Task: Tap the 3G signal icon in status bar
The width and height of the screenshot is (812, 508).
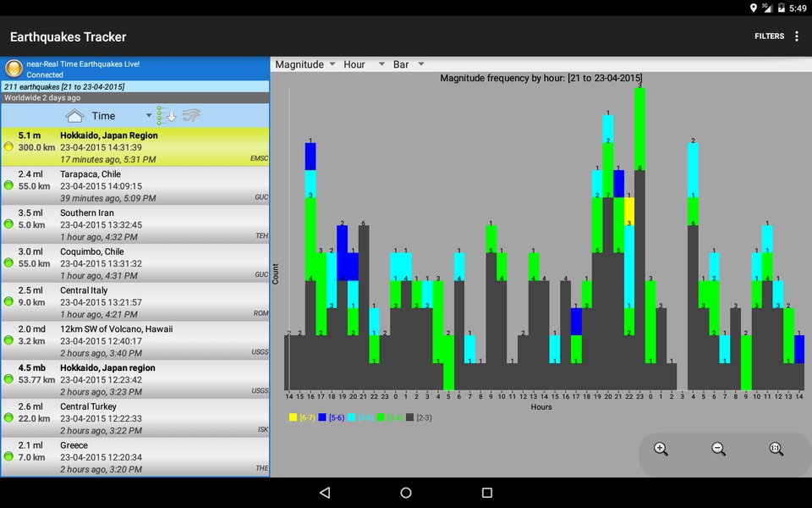Action: pyautogui.click(x=767, y=8)
